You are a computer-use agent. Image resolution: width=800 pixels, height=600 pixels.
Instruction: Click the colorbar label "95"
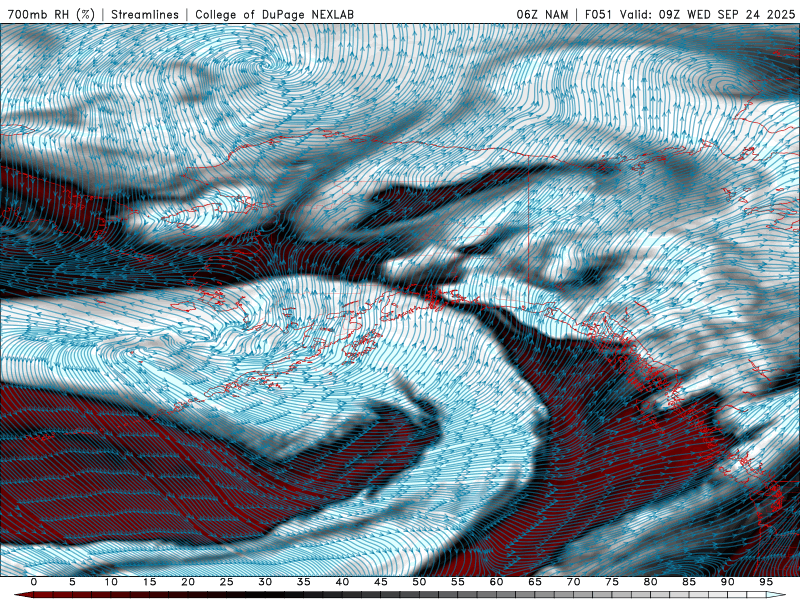(766, 582)
